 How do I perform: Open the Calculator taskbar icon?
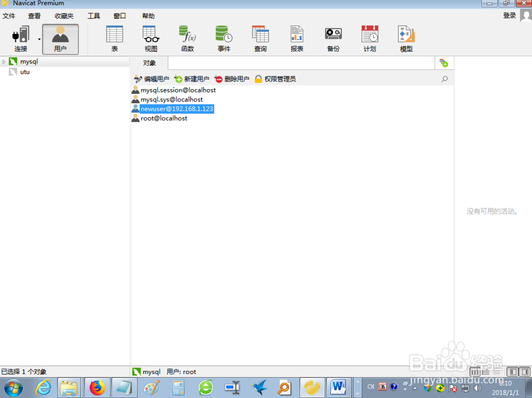(178, 387)
